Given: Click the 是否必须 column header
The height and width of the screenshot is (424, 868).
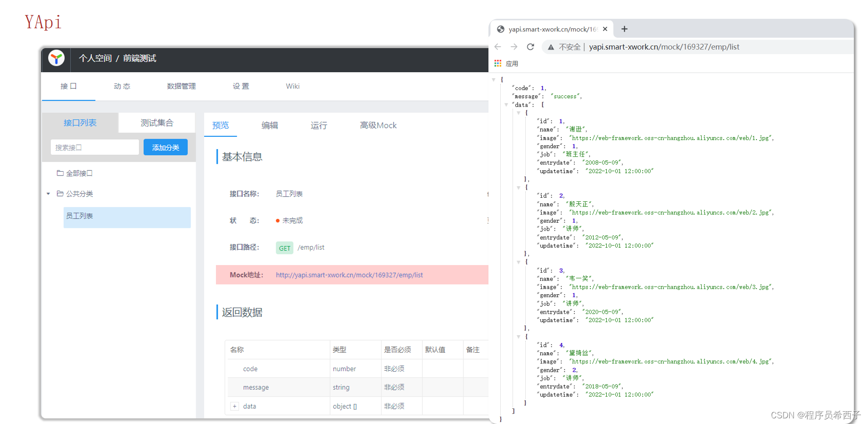Looking at the screenshot, I should 397,350.
